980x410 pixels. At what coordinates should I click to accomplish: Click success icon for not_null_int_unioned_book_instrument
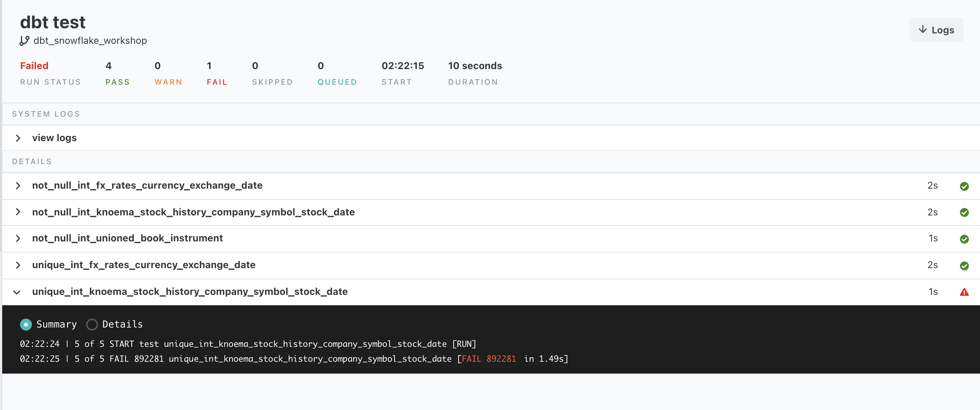964,239
